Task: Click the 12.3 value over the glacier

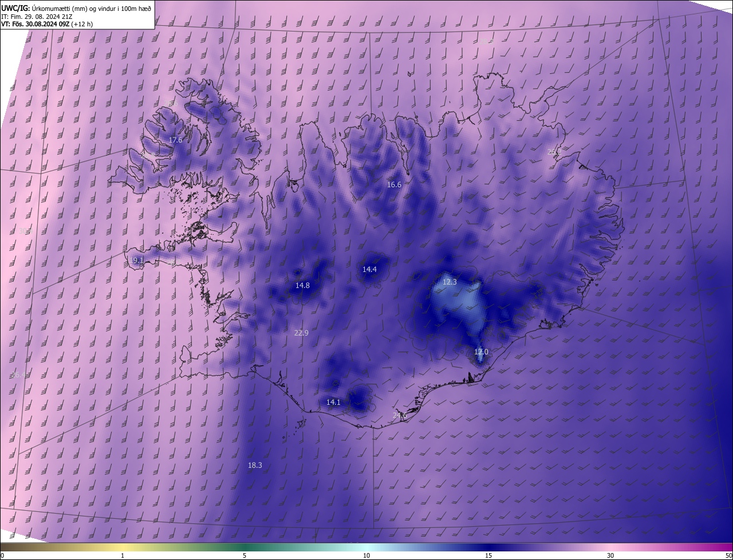Action: [x=450, y=282]
